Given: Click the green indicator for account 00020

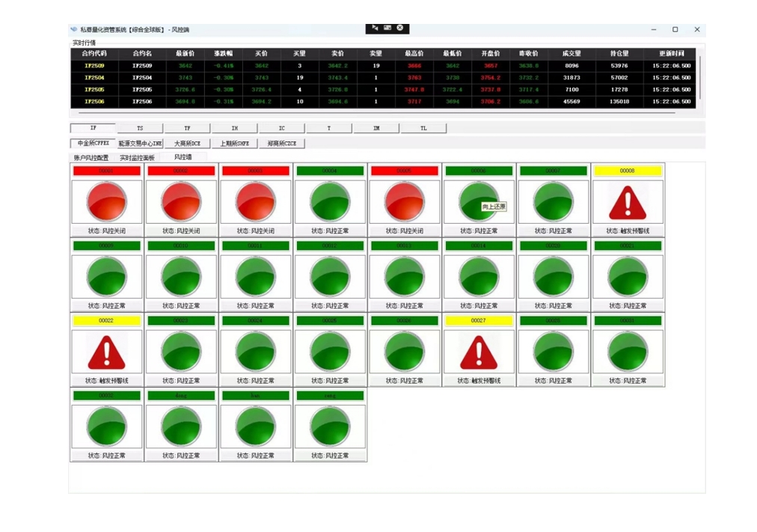Looking at the screenshot, I should tap(554, 277).
